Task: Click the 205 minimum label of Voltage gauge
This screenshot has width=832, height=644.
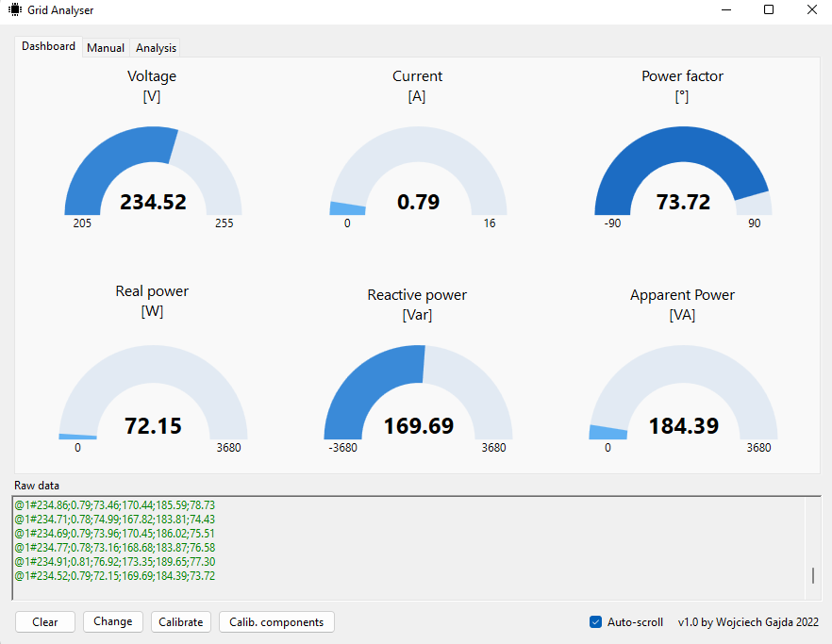Action: click(x=82, y=223)
